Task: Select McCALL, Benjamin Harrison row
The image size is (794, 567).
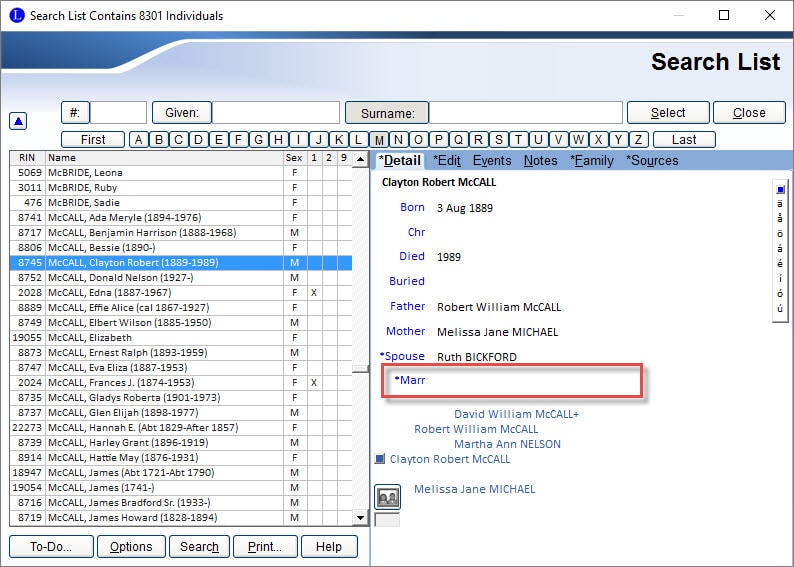Action: [181, 232]
